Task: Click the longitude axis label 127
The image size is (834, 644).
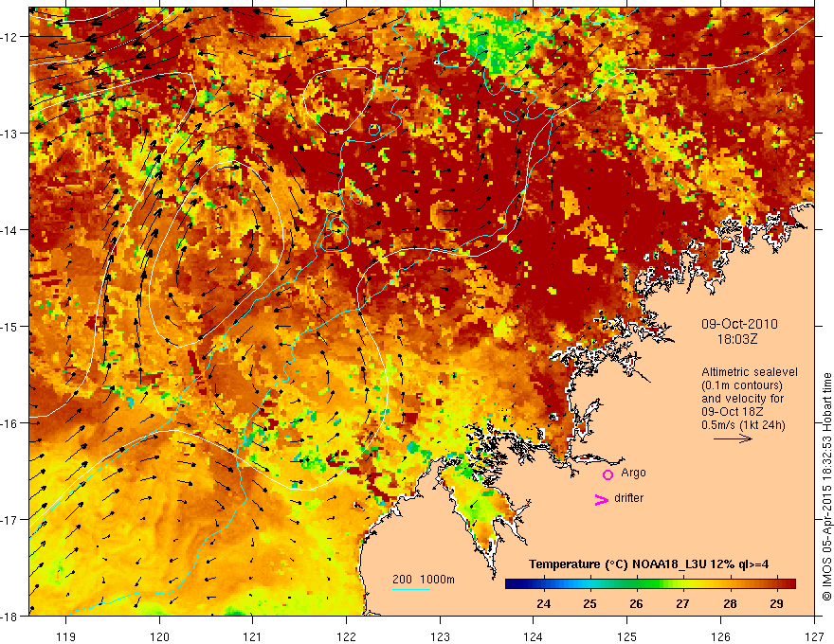Action: (814, 636)
